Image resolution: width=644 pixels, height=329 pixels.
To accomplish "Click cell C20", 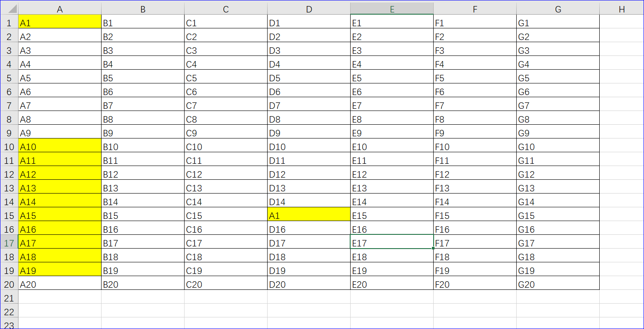I will tap(226, 283).
